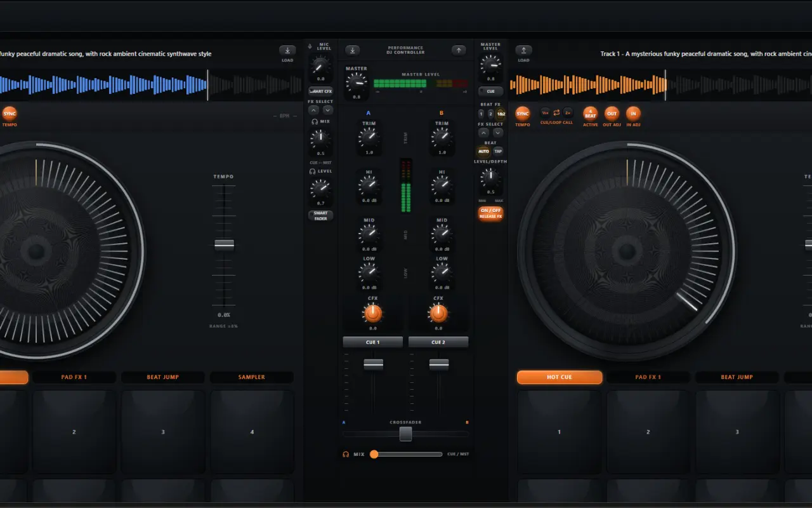Click the download arrow icon beside PERFORMANCE DJ CONTROLLER
This screenshot has width=812, height=508.
pos(353,50)
